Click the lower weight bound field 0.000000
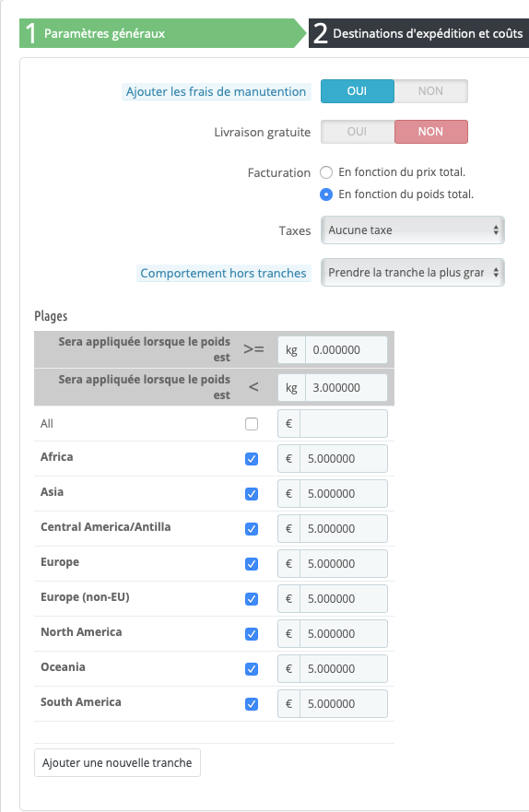The image size is (529, 812). [347, 349]
